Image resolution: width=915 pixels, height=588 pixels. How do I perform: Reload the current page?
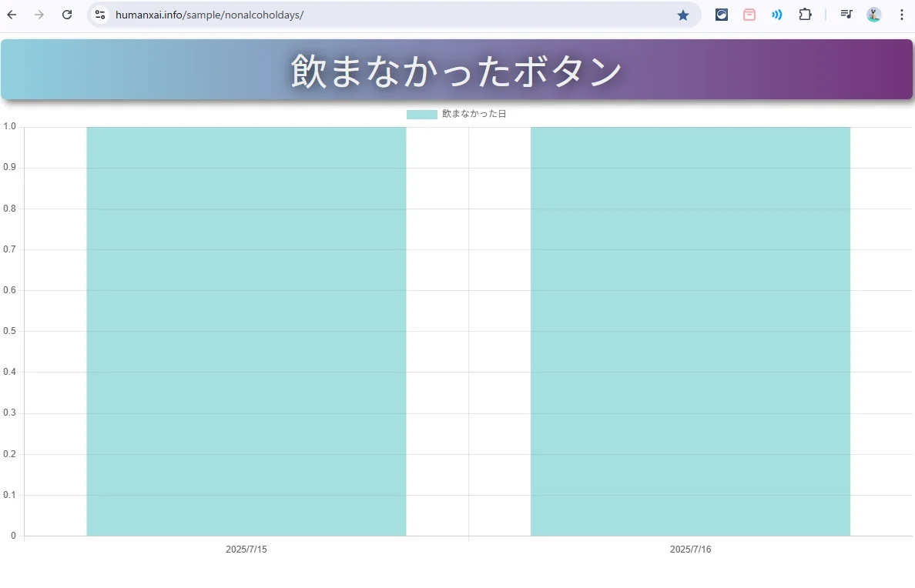(x=67, y=15)
